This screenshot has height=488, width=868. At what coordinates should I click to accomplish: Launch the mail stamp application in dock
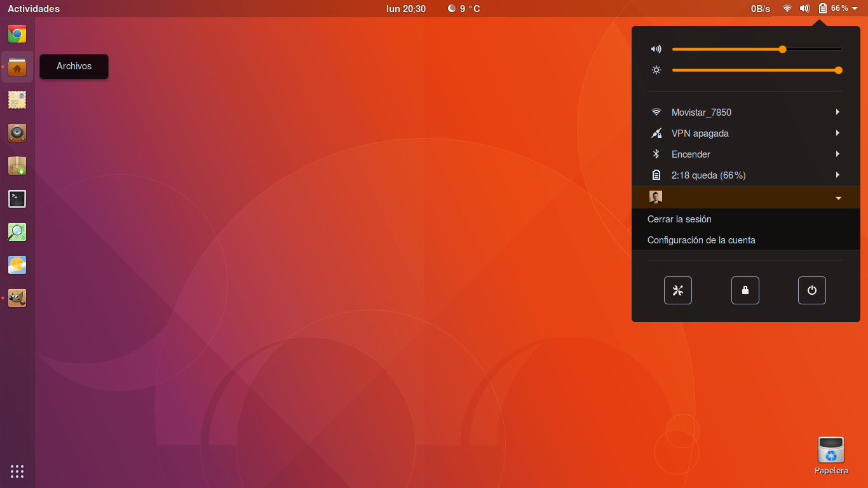17,100
